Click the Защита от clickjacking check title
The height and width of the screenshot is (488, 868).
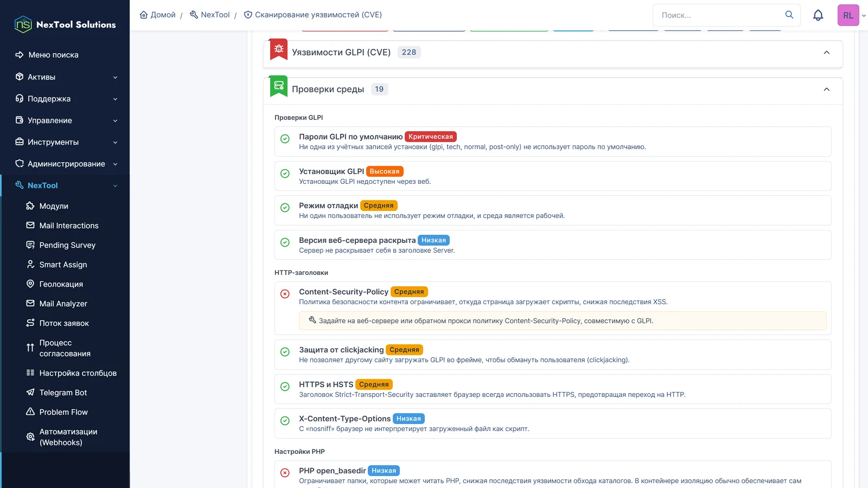tap(341, 350)
